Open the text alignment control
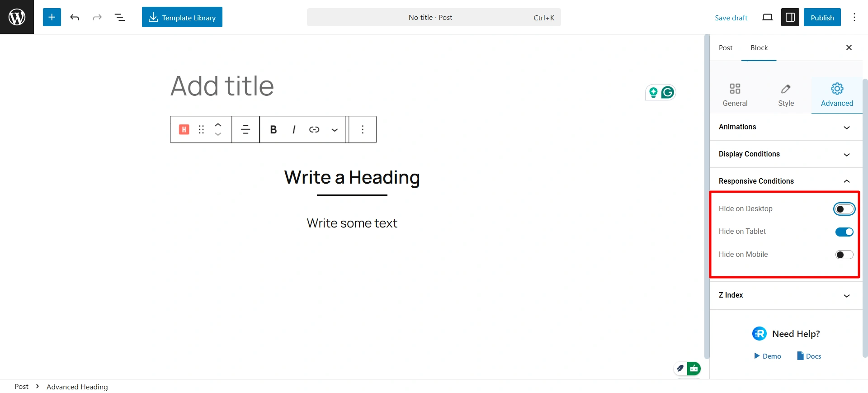Image resolution: width=868 pixels, height=393 pixels. [x=245, y=130]
